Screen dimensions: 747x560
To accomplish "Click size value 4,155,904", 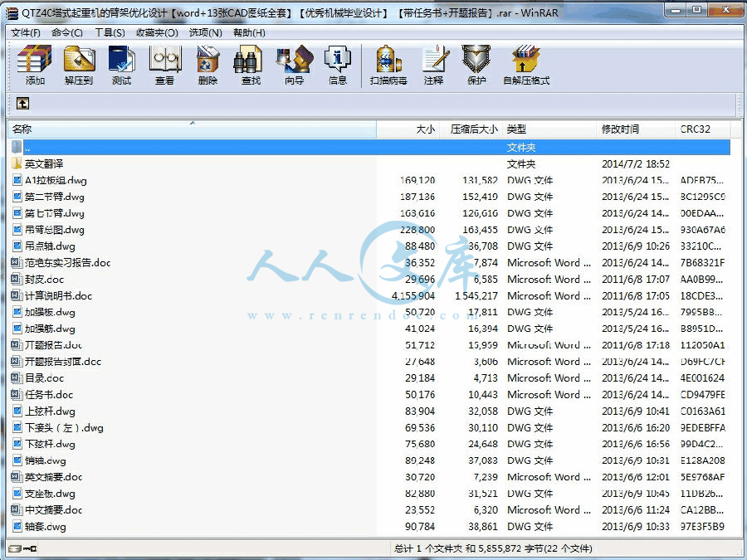I will 413,295.
